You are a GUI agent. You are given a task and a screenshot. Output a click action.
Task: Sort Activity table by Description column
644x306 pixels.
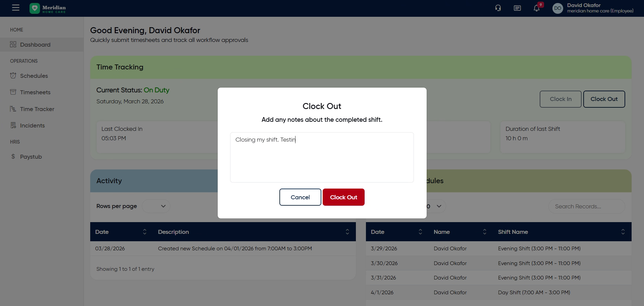(347, 232)
